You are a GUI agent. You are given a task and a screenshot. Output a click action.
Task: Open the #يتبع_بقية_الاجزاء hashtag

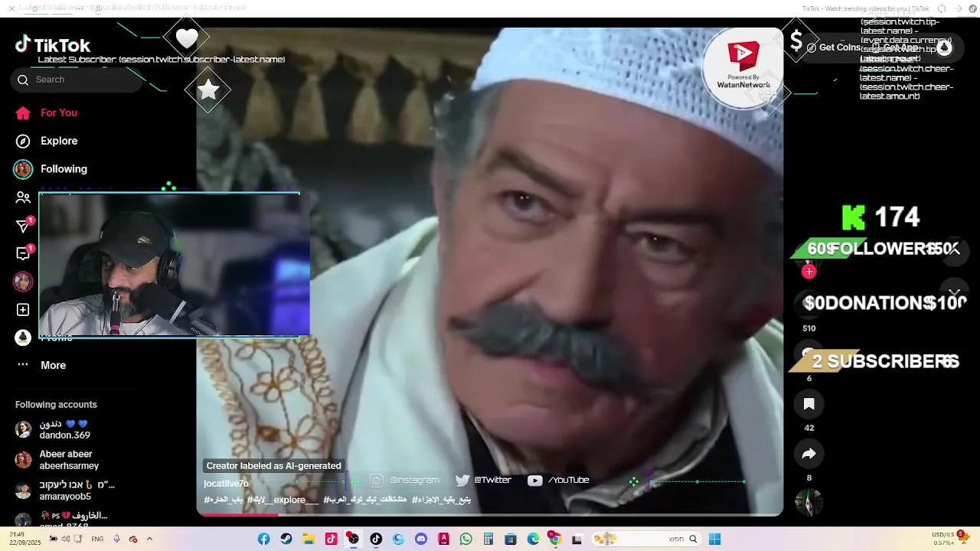coord(441,500)
